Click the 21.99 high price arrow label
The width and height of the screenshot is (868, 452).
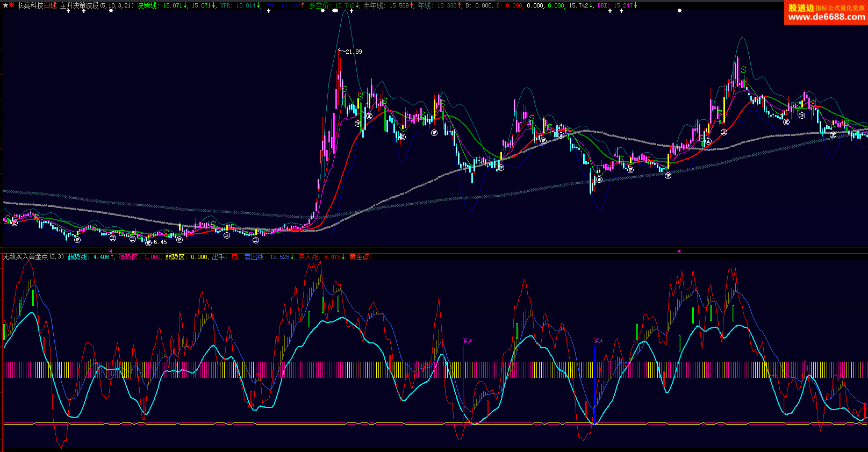click(350, 52)
